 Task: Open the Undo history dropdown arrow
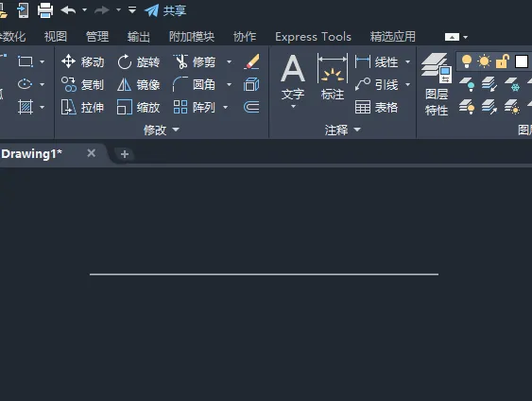[84, 10]
